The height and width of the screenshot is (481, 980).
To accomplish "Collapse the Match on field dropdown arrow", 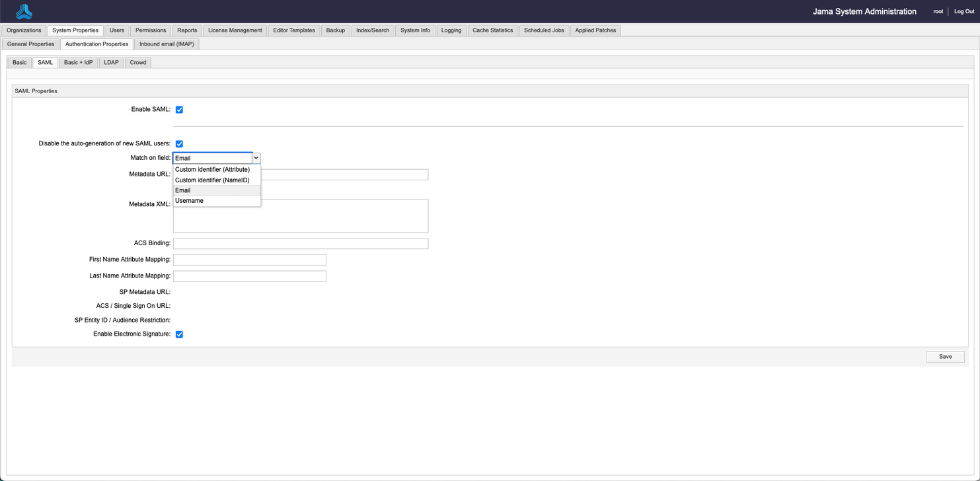I will pos(256,159).
